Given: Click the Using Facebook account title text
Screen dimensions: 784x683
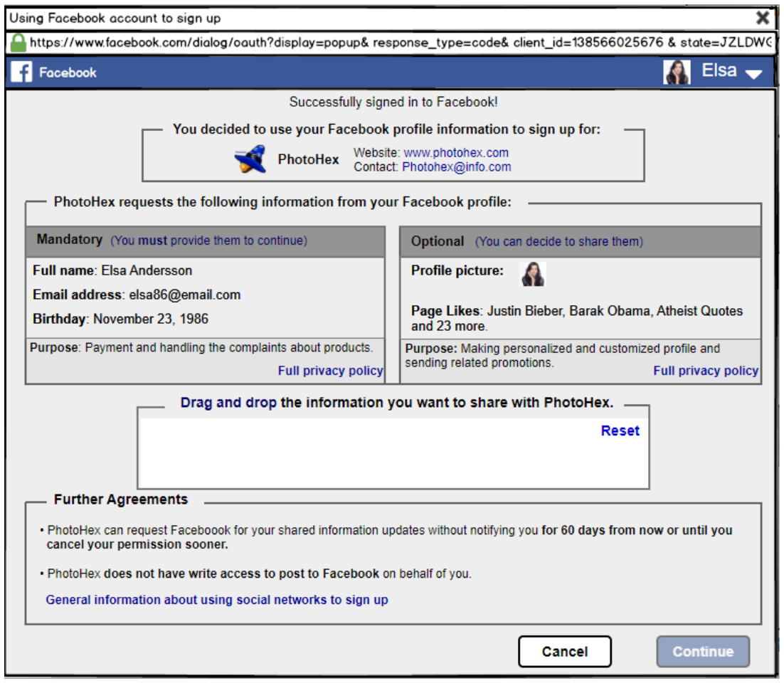Looking at the screenshot, I should (x=115, y=18).
